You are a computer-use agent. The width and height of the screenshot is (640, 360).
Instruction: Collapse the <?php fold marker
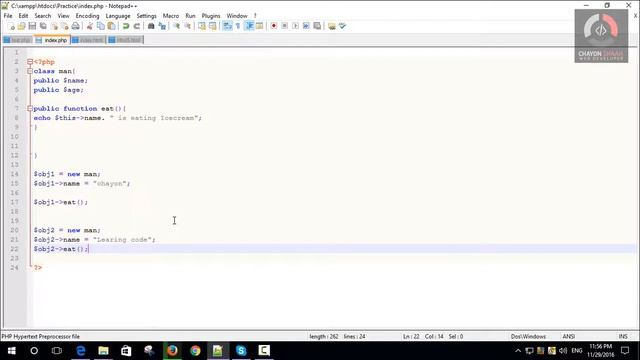(x=30, y=62)
